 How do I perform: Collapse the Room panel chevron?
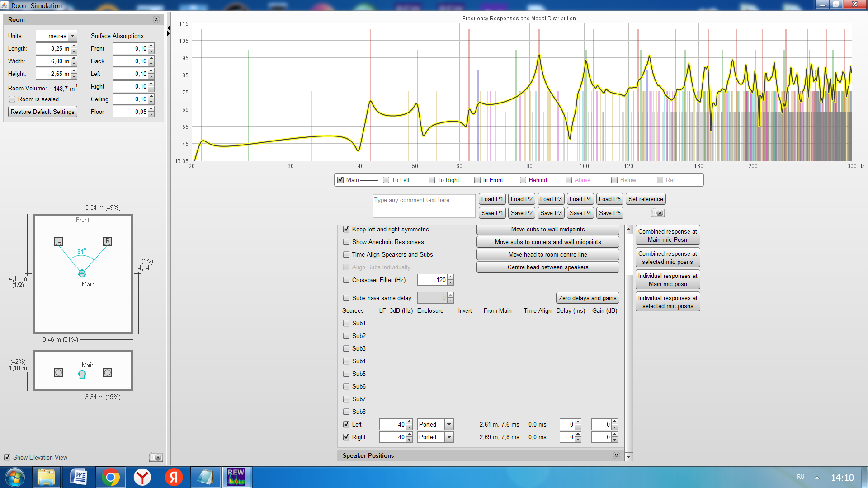156,19
